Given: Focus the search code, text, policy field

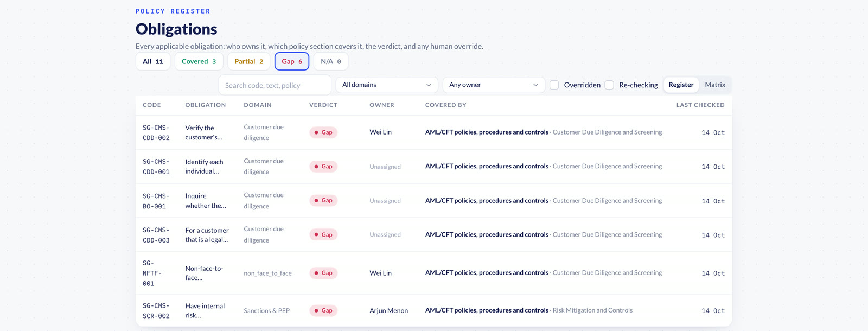Looking at the screenshot, I should [x=275, y=85].
